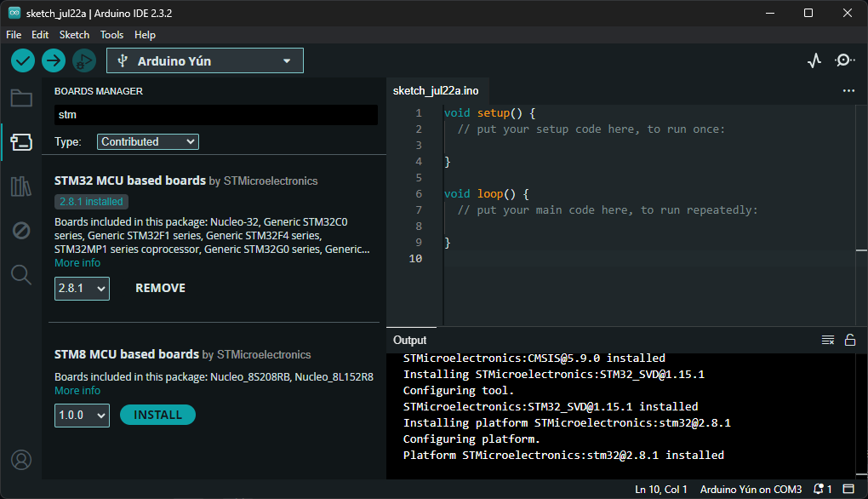Open the Serial Monitor icon
The width and height of the screenshot is (868, 499).
coord(844,60)
